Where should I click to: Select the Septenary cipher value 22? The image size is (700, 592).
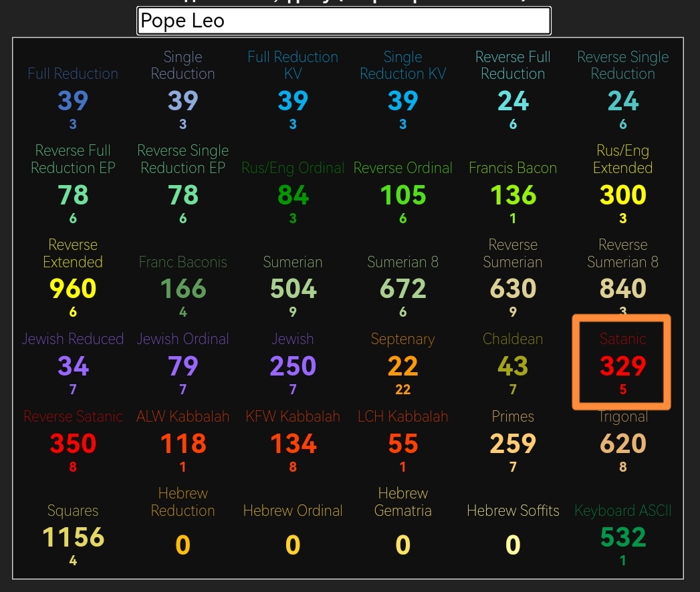(402, 365)
